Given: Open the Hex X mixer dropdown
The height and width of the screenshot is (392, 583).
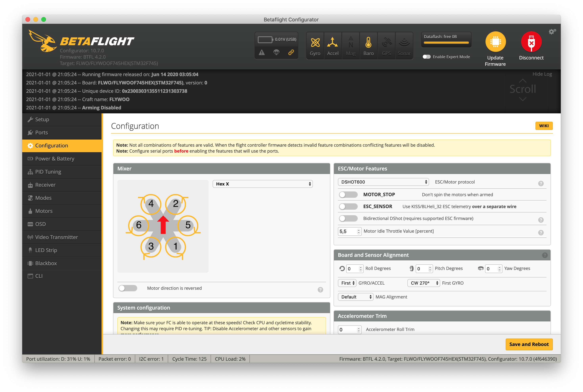Looking at the screenshot, I should 263,184.
